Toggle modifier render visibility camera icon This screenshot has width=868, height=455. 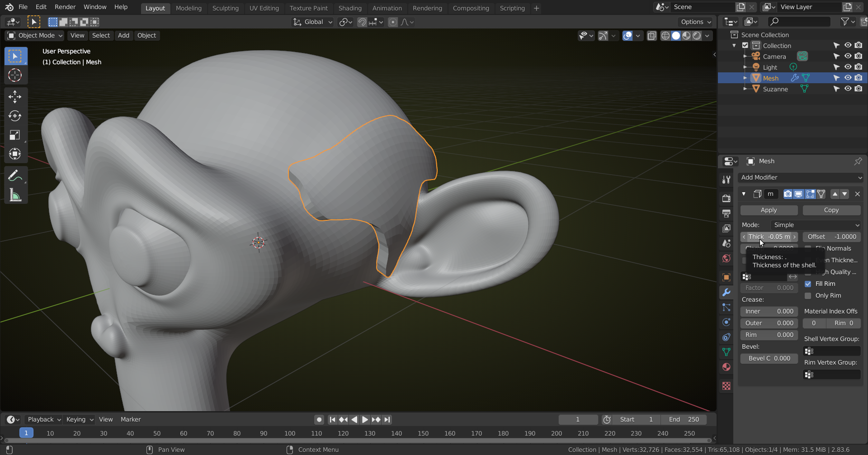(788, 194)
